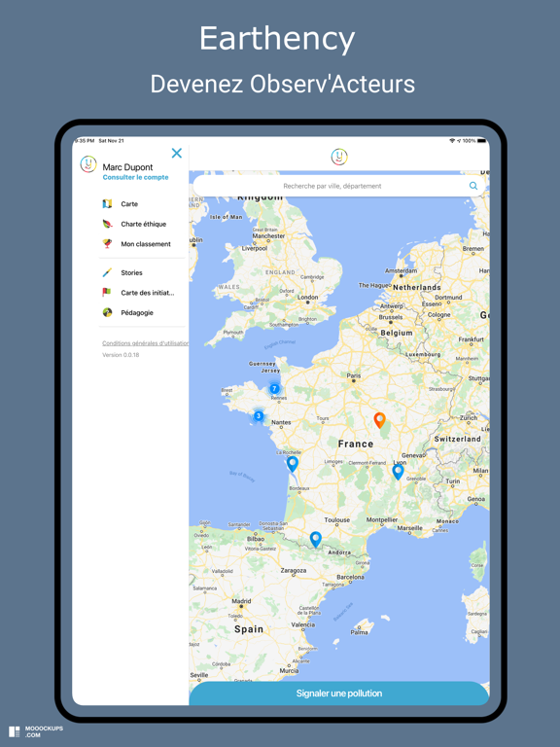
Task: Click the search magnifier icon
Action: [473, 186]
